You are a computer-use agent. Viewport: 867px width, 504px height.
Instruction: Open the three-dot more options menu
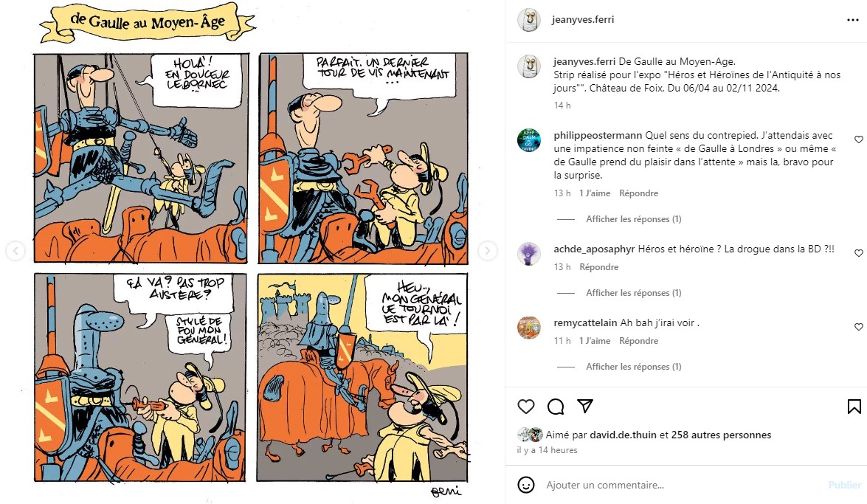pyautogui.click(x=853, y=20)
